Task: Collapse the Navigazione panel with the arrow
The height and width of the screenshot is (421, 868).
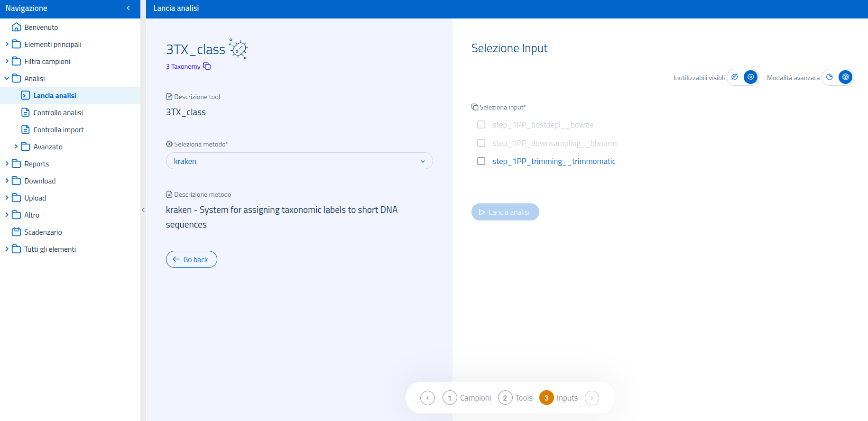Action: 128,8
